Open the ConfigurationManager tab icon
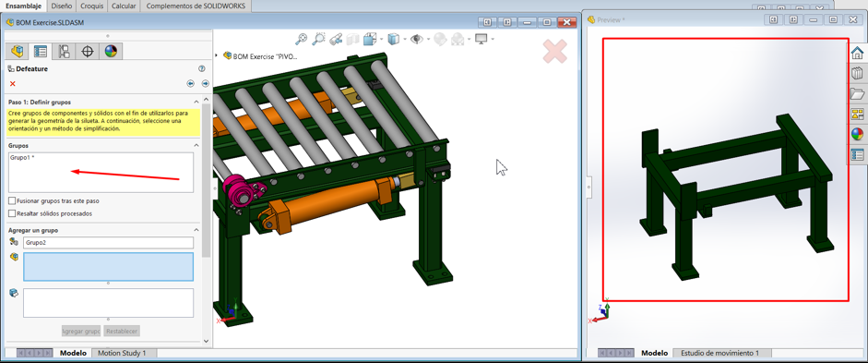The height and width of the screenshot is (363, 868). coord(65,52)
